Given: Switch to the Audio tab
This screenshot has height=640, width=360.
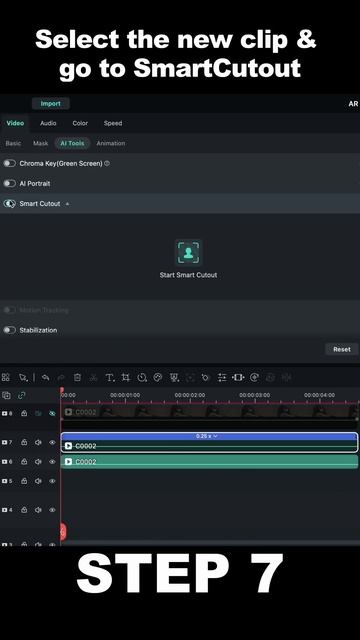Looking at the screenshot, I should click(48, 123).
